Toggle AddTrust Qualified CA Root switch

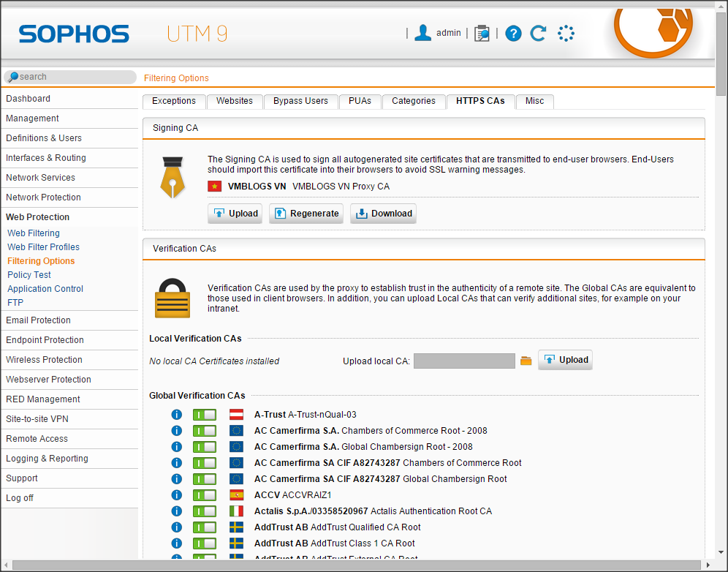tap(204, 527)
